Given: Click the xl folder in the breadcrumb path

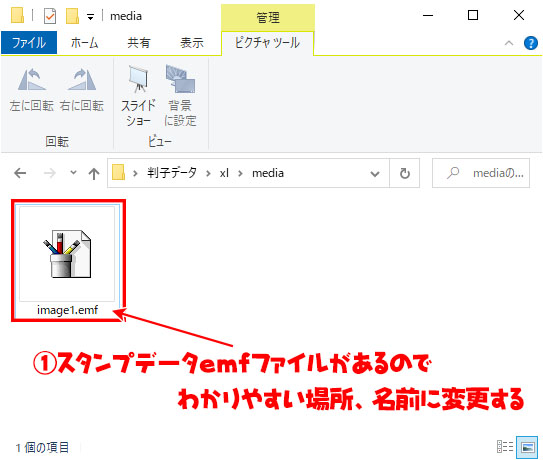Looking at the screenshot, I should (x=224, y=173).
